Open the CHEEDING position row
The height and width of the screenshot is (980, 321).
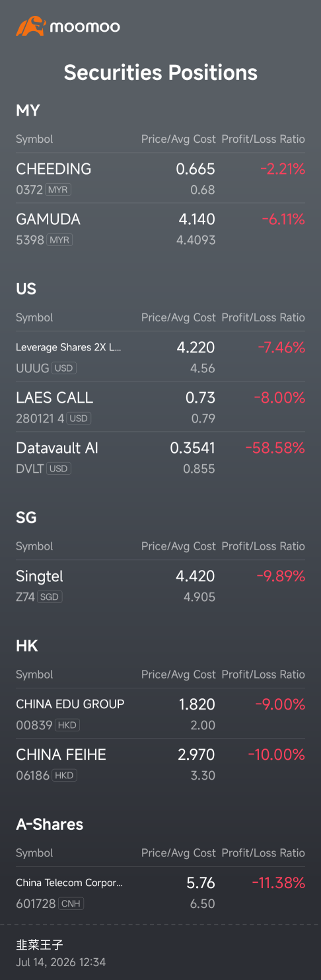coord(160,179)
